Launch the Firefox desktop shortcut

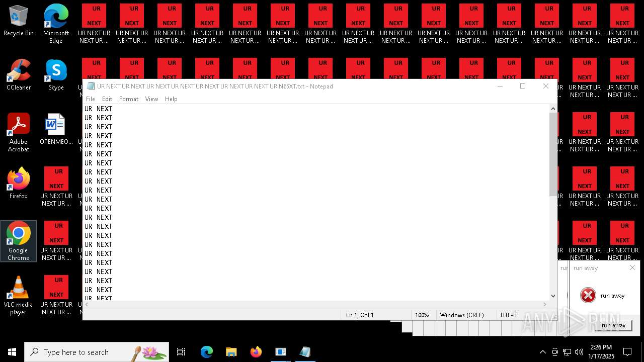pos(19,184)
